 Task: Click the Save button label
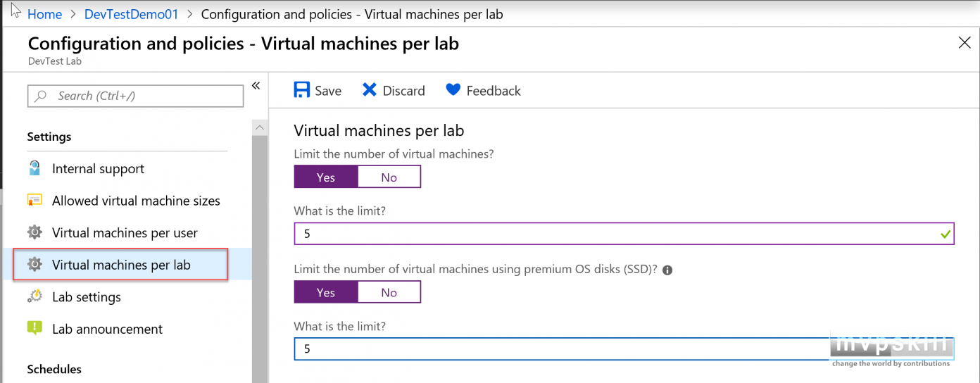[328, 91]
